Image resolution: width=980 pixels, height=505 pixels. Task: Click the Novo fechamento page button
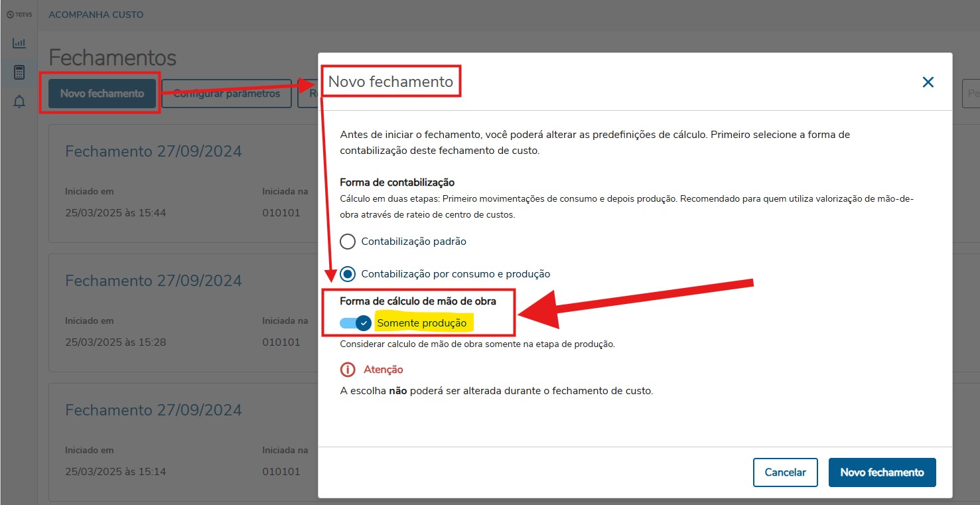(x=102, y=94)
